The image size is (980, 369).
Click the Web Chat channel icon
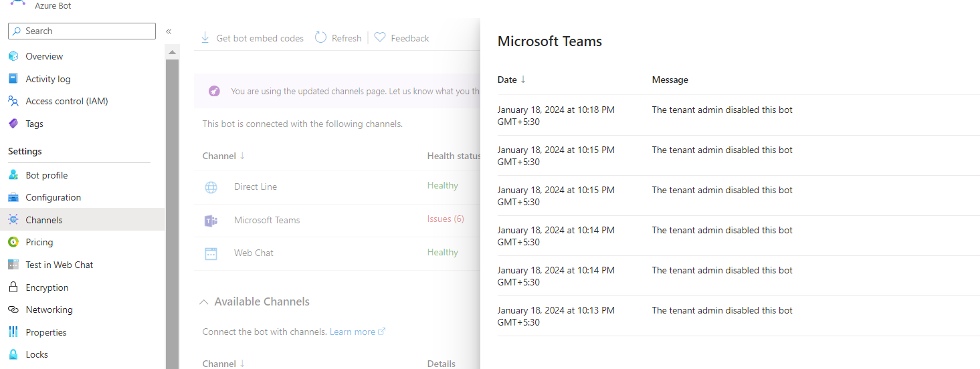click(x=211, y=253)
